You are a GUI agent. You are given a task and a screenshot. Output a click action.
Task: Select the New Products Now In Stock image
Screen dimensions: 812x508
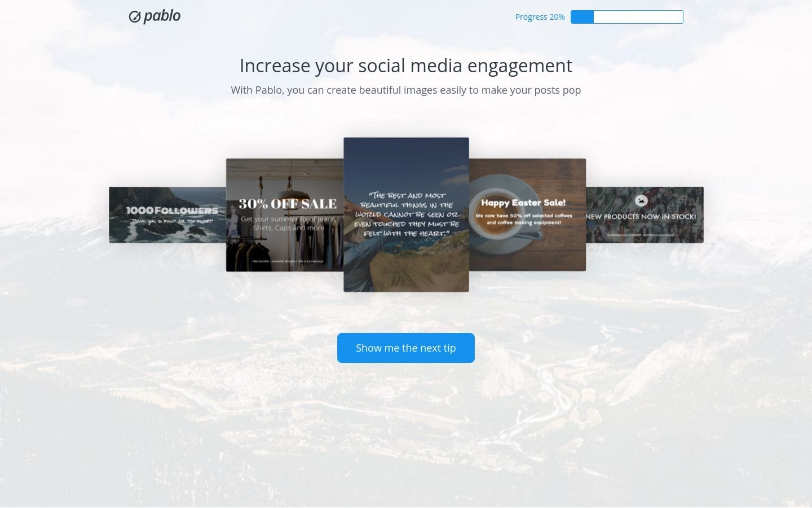click(645, 215)
